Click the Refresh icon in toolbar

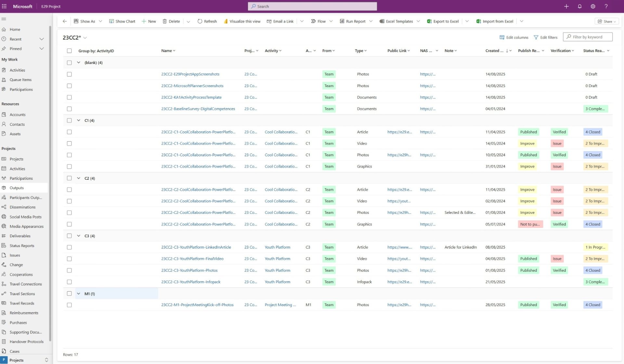[x=200, y=21]
